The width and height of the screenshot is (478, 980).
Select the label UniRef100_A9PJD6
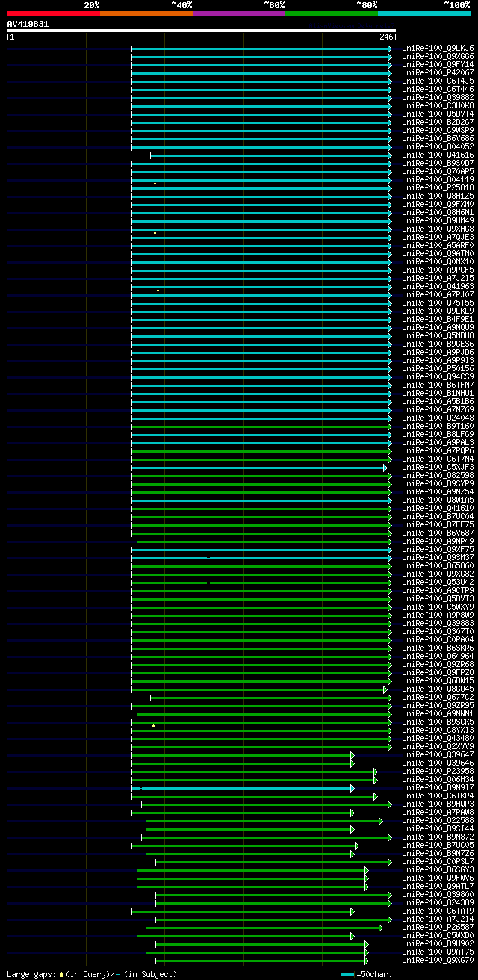tap(438, 352)
